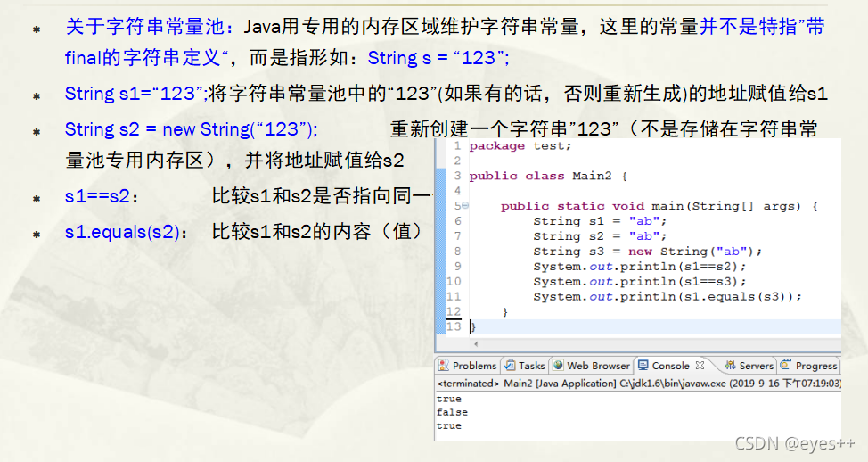868x462 pixels.
Task: Click the 'public class Main2 {' line
Action: click(x=548, y=177)
